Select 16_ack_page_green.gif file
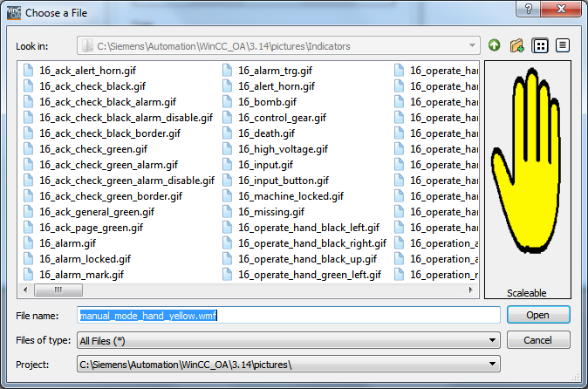 (91, 228)
